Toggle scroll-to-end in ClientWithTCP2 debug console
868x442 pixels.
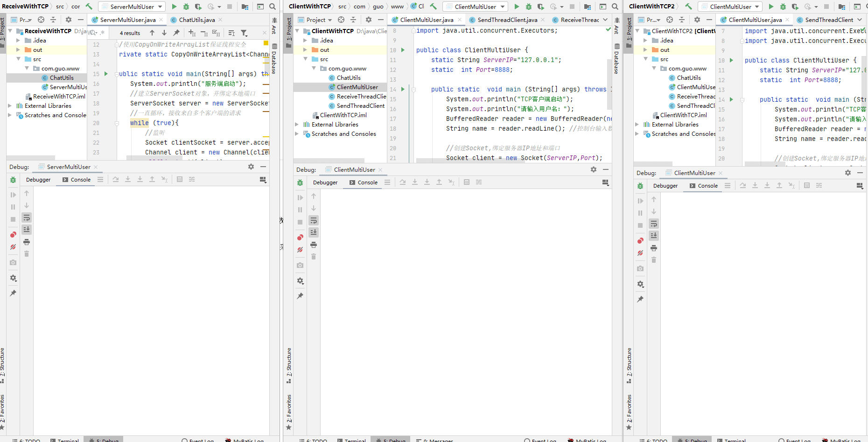[x=654, y=235]
